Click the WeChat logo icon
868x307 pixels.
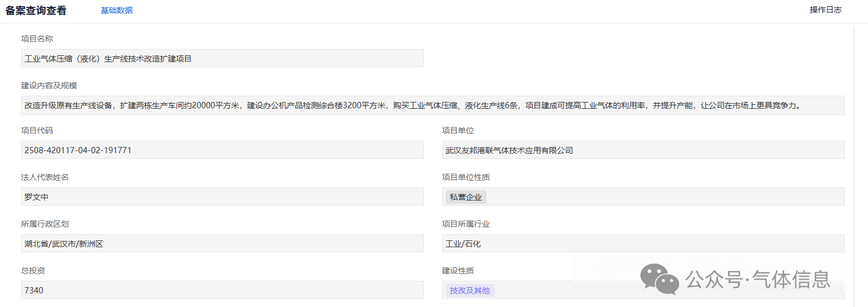(x=659, y=279)
